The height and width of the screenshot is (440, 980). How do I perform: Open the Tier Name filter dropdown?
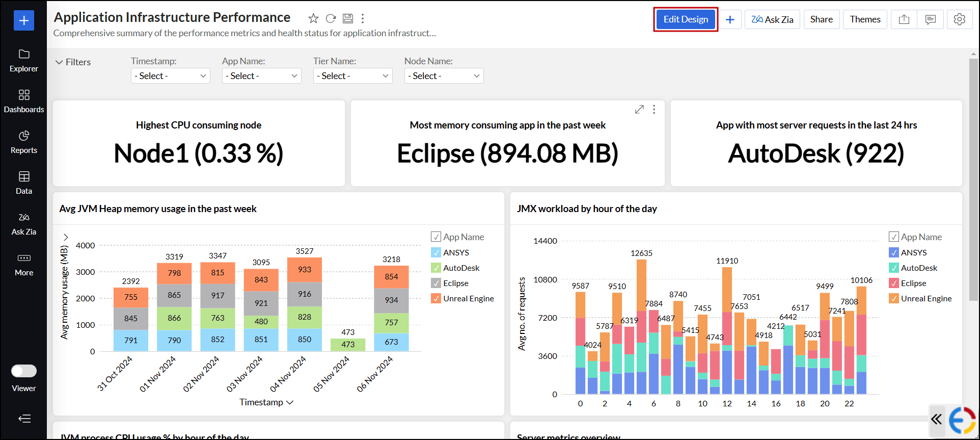(352, 76)
